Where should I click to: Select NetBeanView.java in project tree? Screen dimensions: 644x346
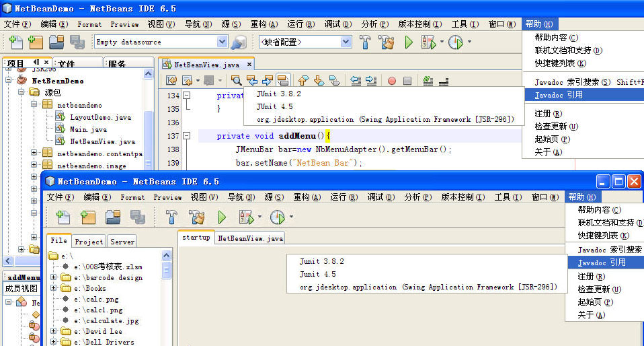pos(102,141)
